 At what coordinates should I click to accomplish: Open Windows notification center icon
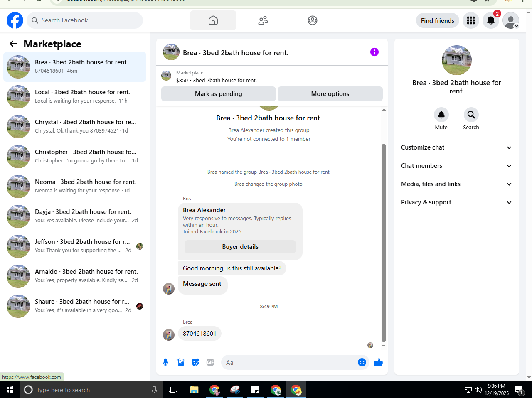519,390
